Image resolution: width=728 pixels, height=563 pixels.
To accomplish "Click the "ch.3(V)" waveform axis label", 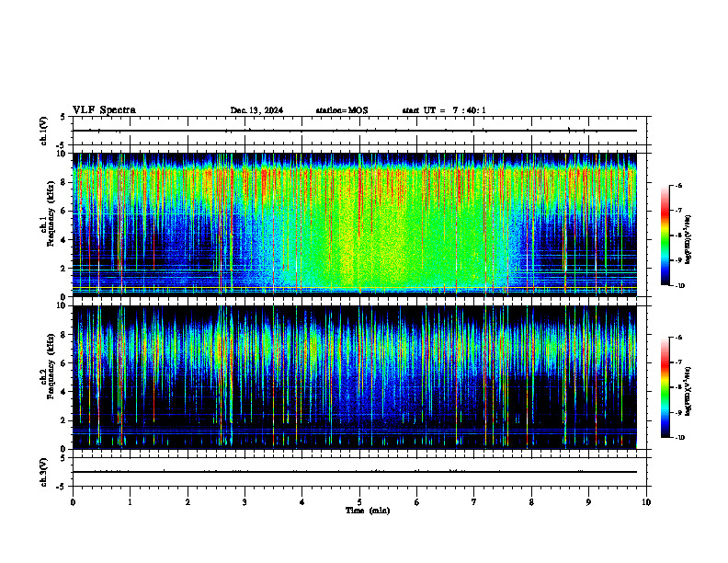I will pos(44,472).
